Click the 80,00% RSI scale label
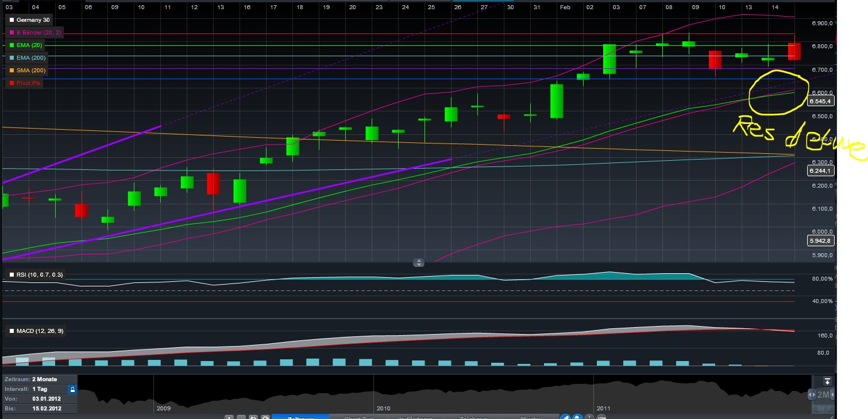This screenshot has width=868, height=419. coord(822,279)
